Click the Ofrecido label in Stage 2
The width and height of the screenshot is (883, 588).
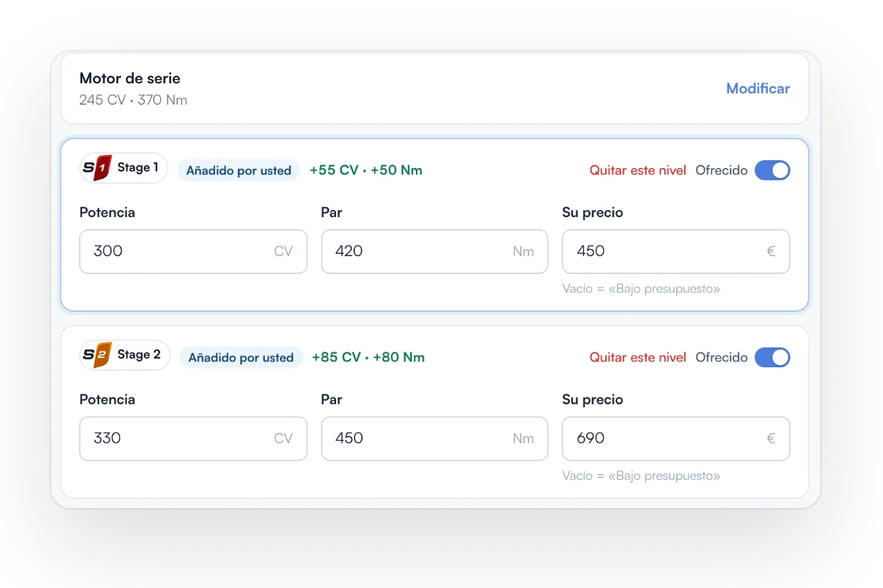coord(721,357)
